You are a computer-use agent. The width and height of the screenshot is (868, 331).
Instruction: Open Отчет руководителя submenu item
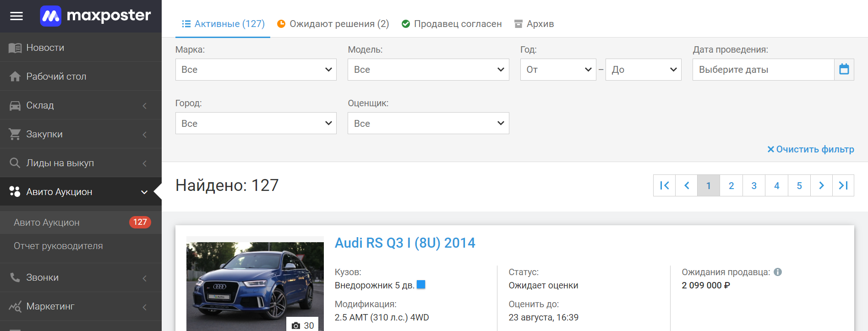[81, 246]
